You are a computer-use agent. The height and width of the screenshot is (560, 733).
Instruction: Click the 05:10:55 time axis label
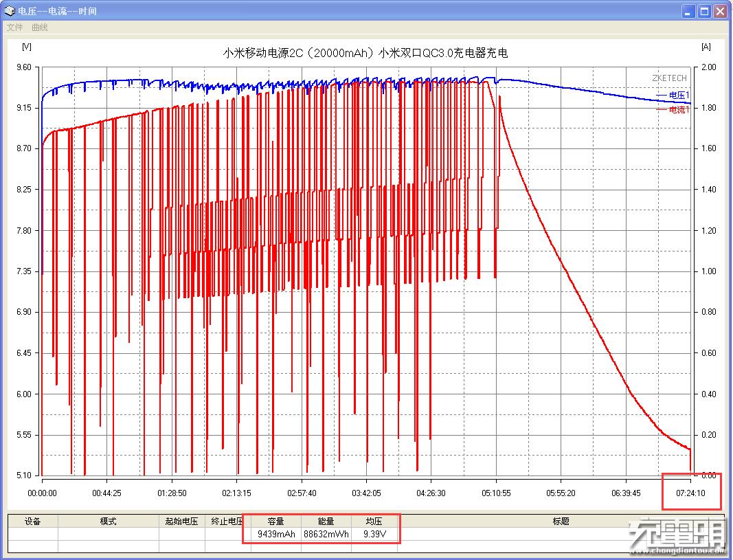click(x=496, y=493)
